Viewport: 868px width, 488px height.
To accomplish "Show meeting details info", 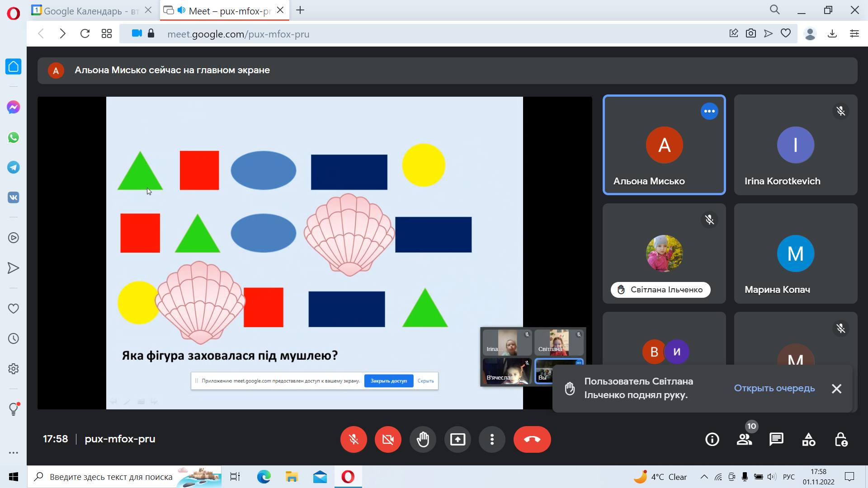I will (x=712, y=439).
